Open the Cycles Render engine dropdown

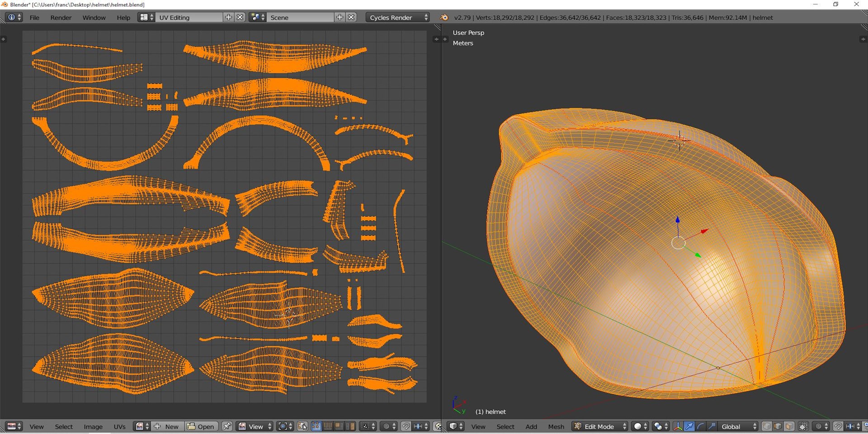tap(397, 17)
